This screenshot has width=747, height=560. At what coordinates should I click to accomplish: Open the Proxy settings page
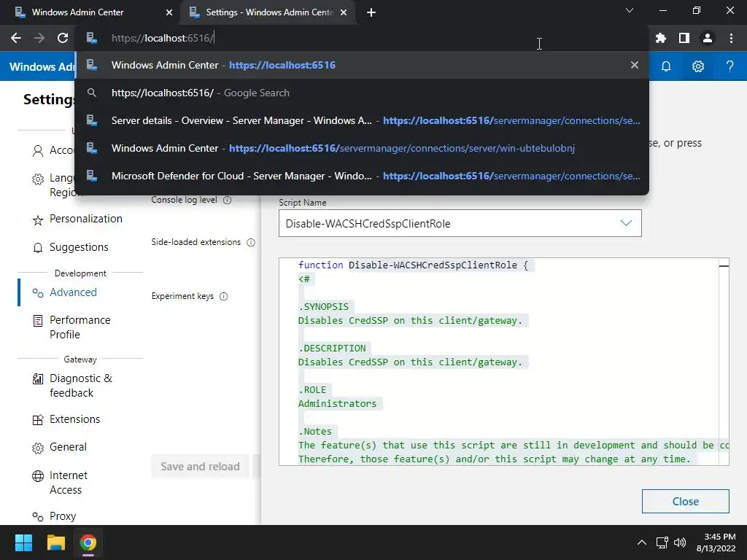[x=63, y=516]
